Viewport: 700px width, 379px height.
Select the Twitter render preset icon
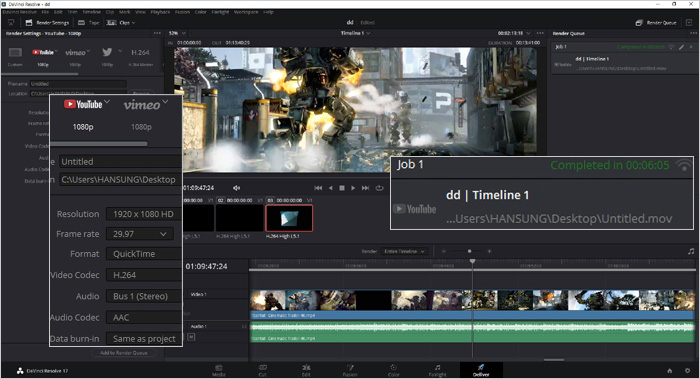[x=107, y=52]
